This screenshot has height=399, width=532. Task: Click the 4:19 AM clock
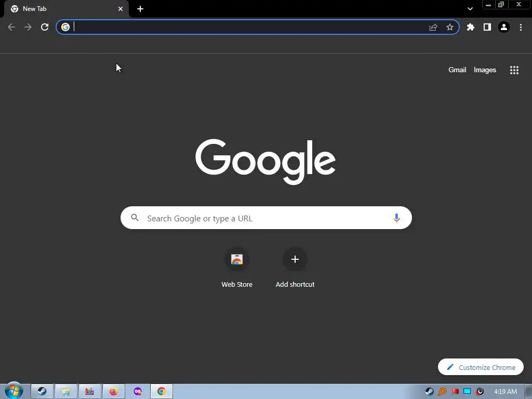[x=505, y=392]
